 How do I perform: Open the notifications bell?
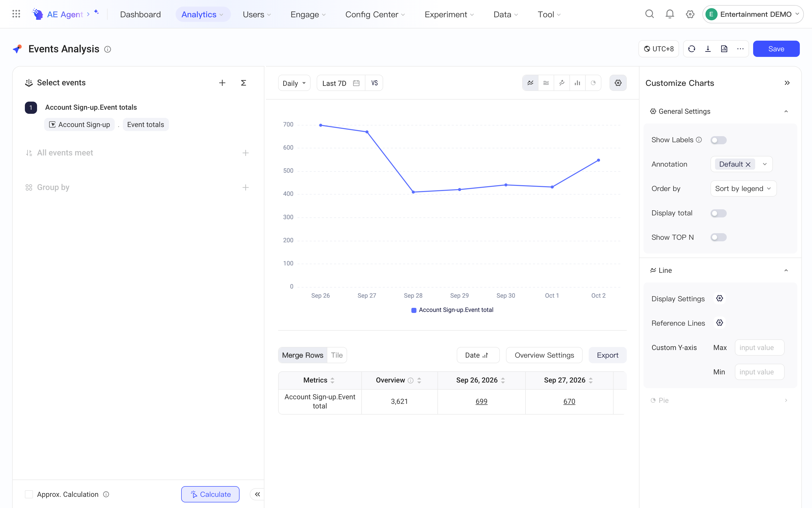670,14
